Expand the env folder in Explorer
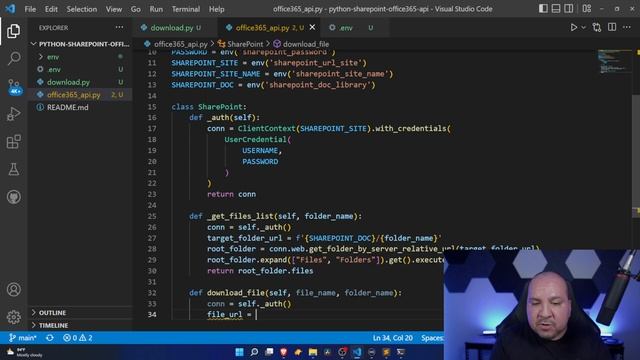Viewport: 640px width, 360px height. [x=80, y=57]
